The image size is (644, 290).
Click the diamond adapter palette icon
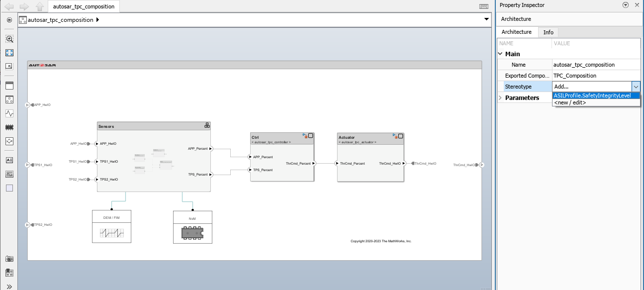9,141
